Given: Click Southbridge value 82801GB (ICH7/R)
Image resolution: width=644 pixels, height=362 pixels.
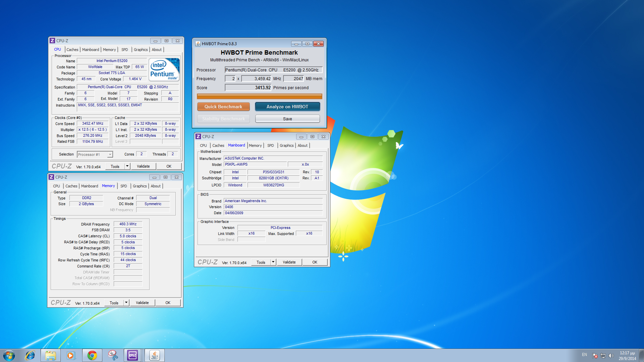Looking at the screenshot, I should click(x=273, y=178).
